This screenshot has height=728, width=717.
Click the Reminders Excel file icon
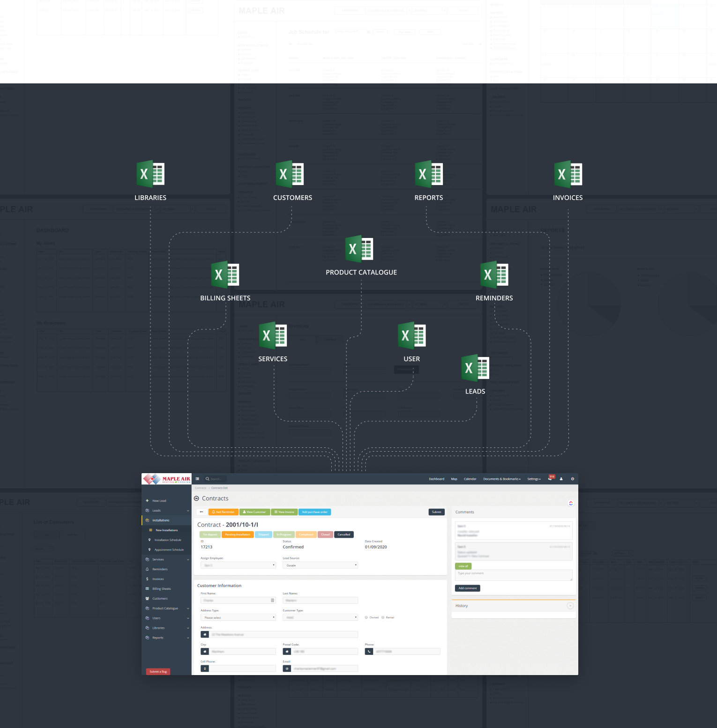click(494, 275)
